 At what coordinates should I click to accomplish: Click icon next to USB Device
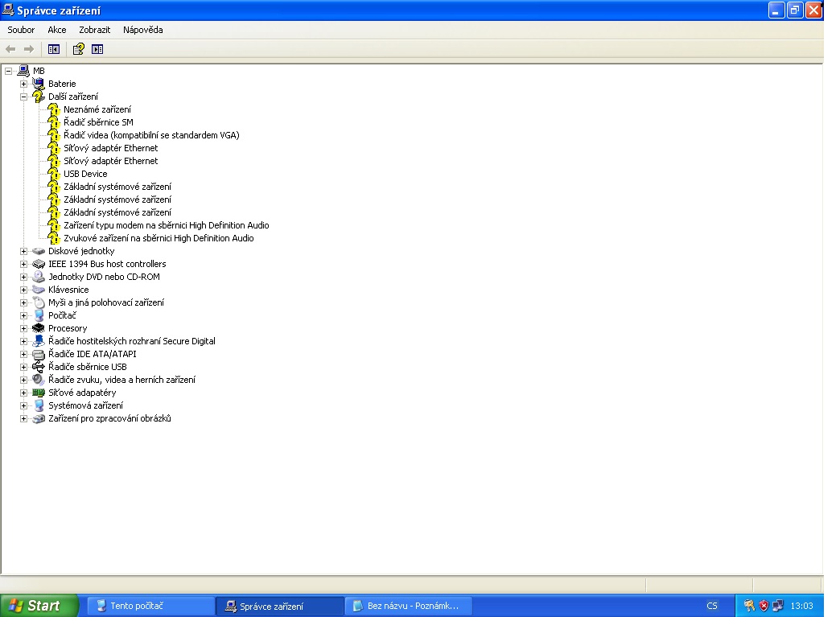pos(54,174)
